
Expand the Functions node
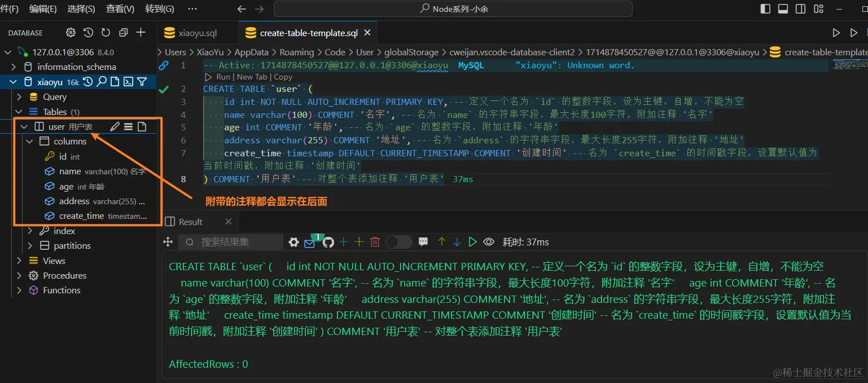pyautogui.click(x=19, y=290)
